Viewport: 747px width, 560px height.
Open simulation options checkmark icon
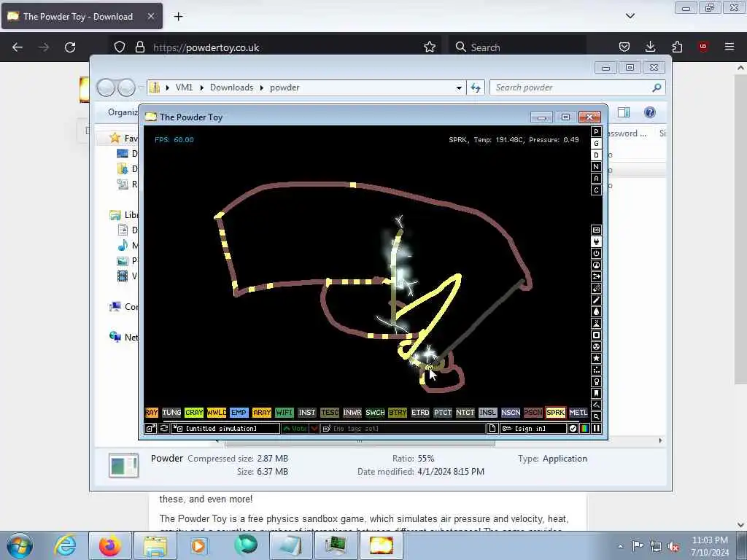point(573,429)
